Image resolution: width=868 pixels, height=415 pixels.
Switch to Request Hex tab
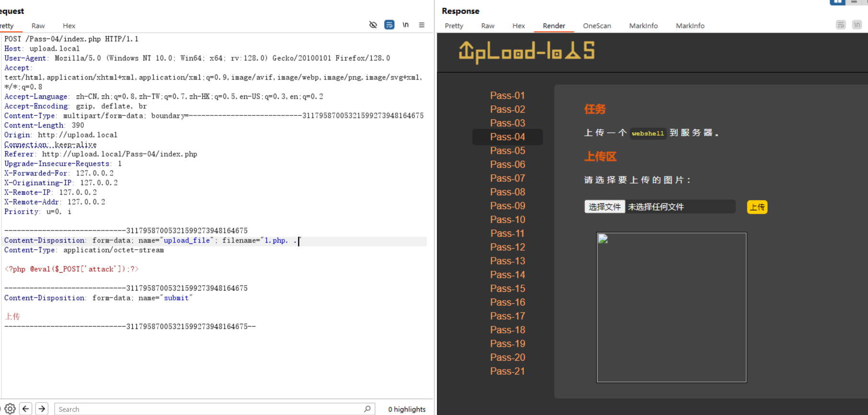point(69,26)
